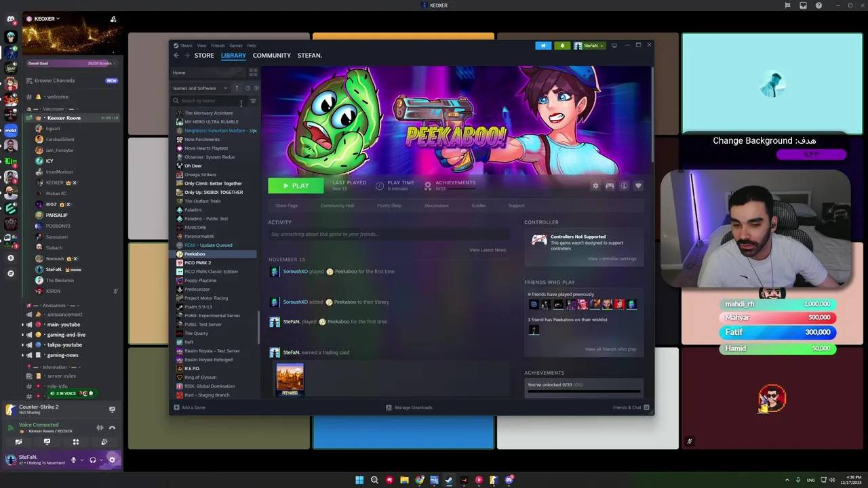Open the Friends menu in Steam

click(x=218, y=45)
